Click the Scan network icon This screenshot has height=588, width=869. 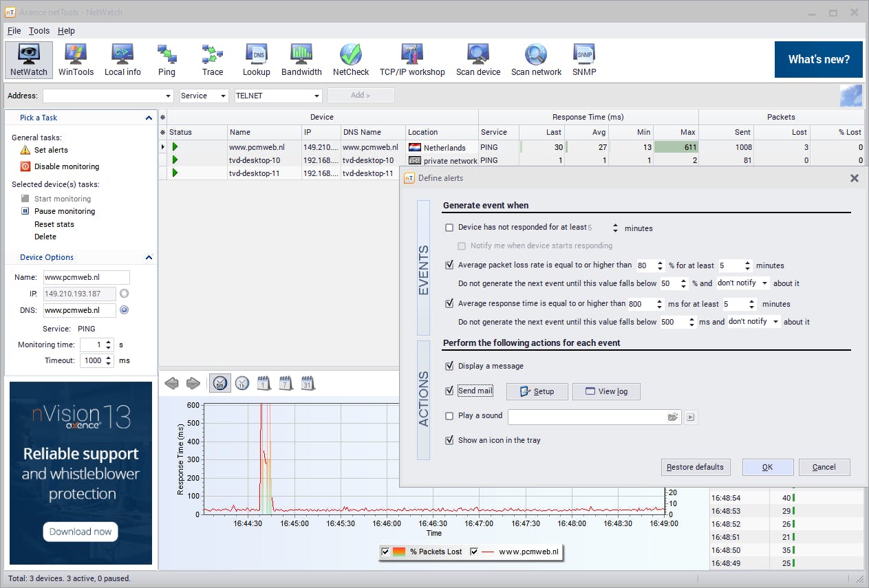pos(536,59)
